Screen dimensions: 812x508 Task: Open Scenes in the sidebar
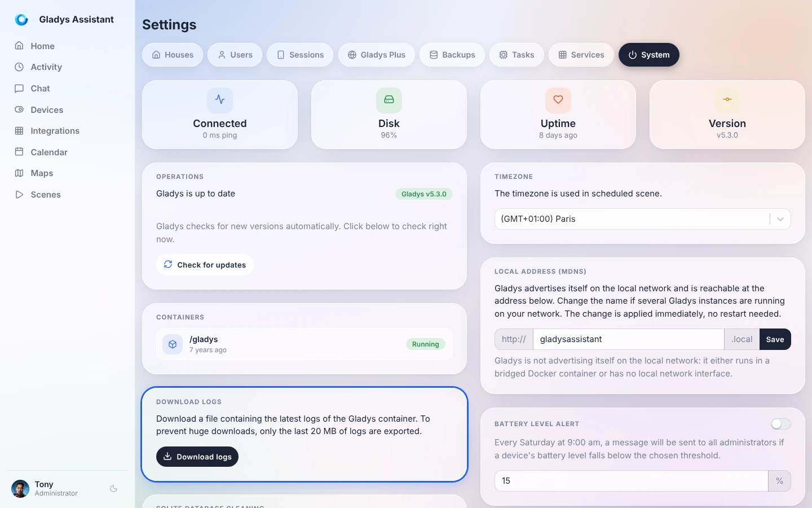68,195
